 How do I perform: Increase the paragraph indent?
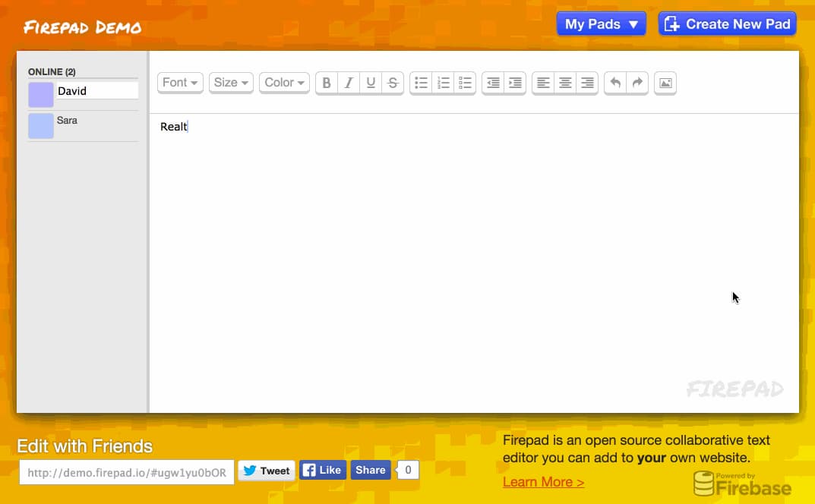[515, 83]
